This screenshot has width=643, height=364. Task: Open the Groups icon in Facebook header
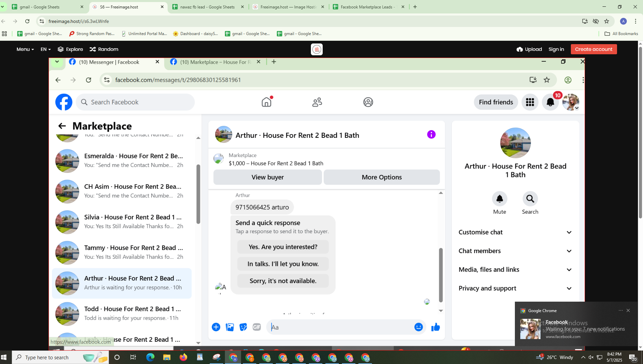pos(368,102)
